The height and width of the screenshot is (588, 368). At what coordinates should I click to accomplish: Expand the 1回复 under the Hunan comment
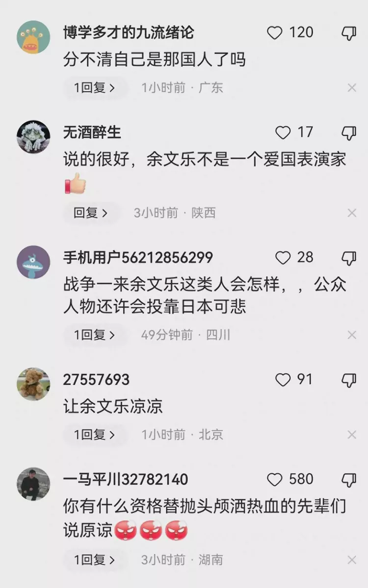pyautogui.click(x=95, y=560)
